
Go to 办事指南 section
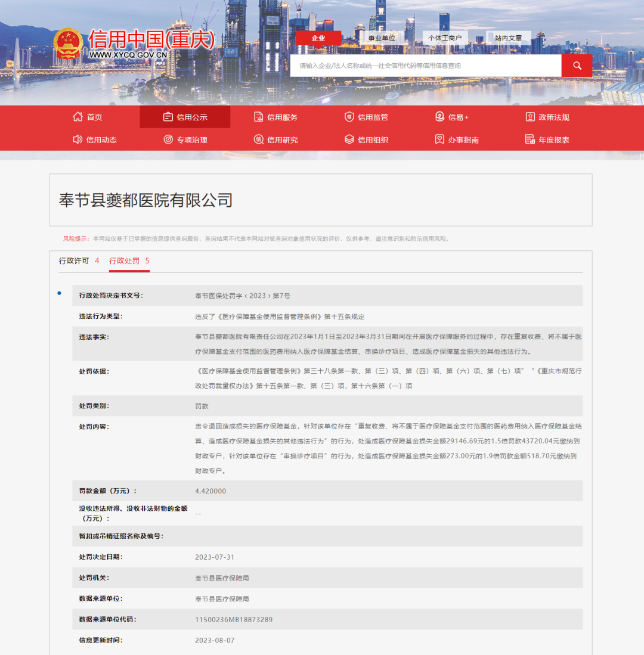click(x=463, y=139)
